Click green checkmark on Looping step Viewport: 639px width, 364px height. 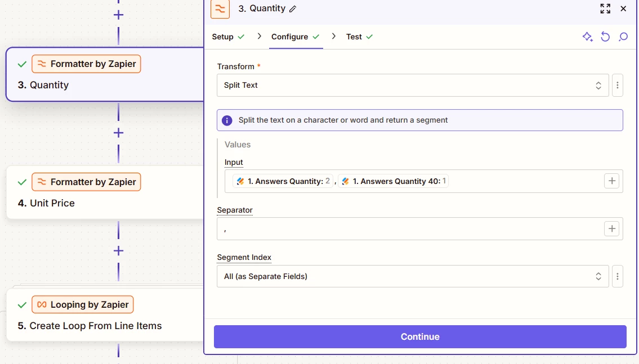(22, 305)
